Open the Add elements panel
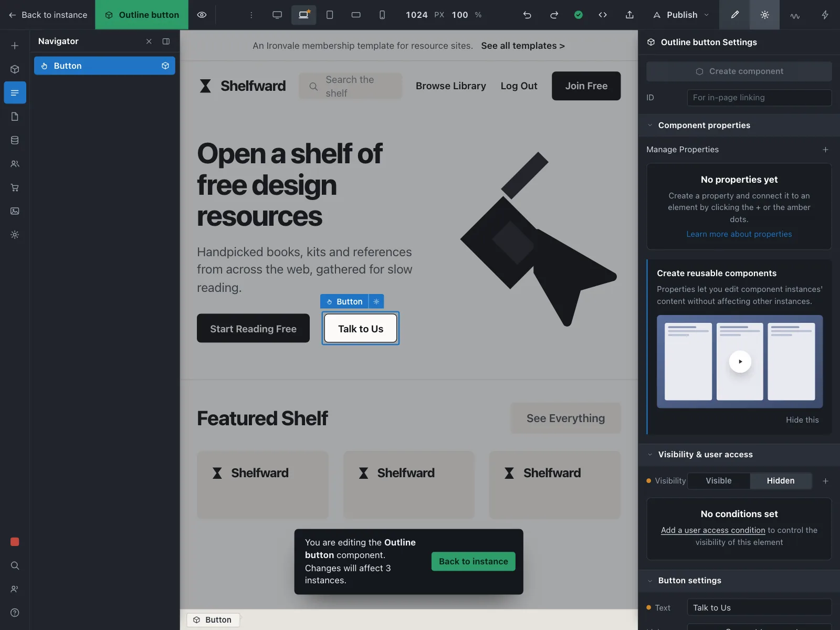Image resolution: width=840 pixels, height=630 pixels. point(15,46)
